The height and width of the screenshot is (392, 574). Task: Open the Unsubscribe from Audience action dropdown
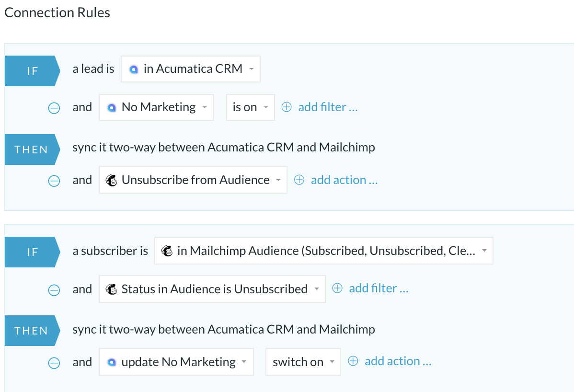pyautogui.click(x=193, y=180)
